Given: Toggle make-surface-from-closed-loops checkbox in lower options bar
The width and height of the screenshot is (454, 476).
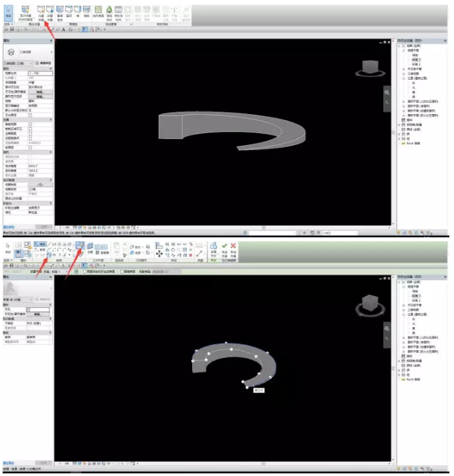Looking at the screenshot, I should 85,272.
